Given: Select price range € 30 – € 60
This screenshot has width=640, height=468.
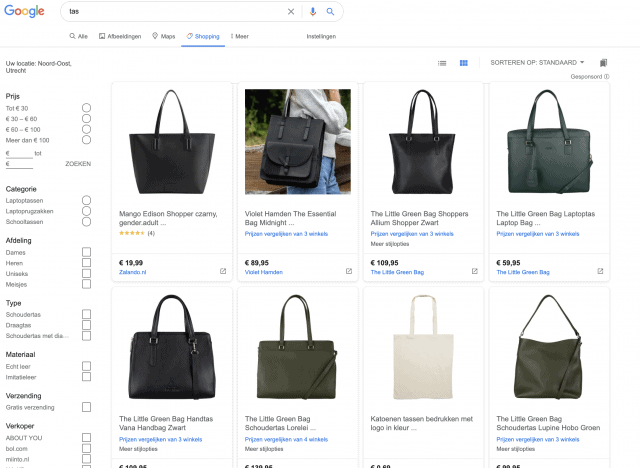Looking at the screenshot, I should click(x=86, y=118).
